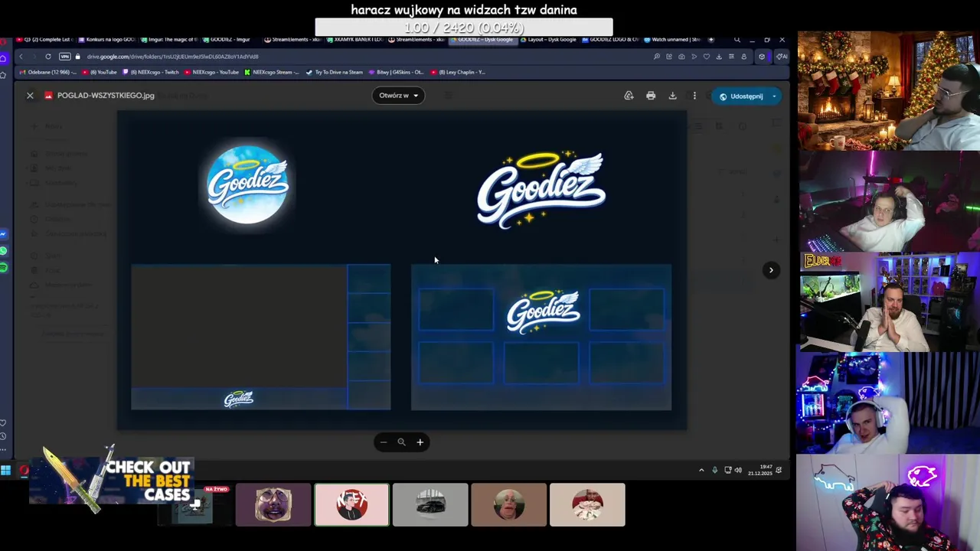Open the Spotify icon in Opera sidebar
The width and height of the screenshot is (980, 551).
click(4, 267)
